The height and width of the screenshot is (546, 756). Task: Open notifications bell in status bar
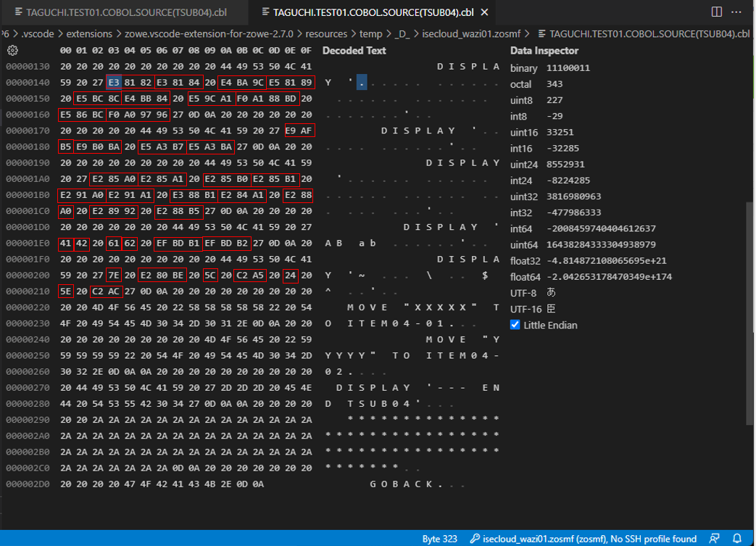[x=737, y=539]
